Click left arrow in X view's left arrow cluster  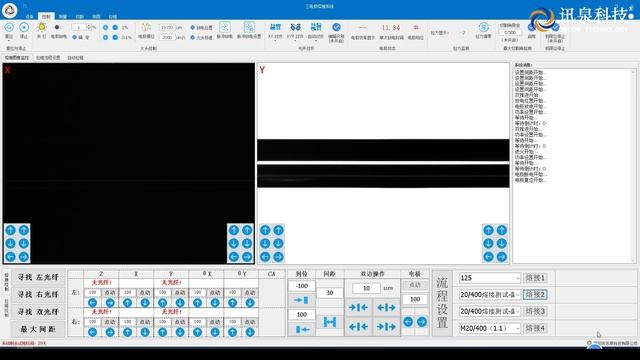point(11,257)
